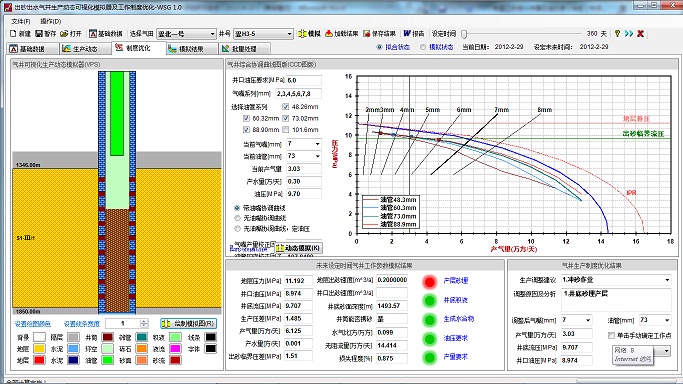
Task: Open the 当前油管 dropdown showing 73
Action: click(304, 156)
